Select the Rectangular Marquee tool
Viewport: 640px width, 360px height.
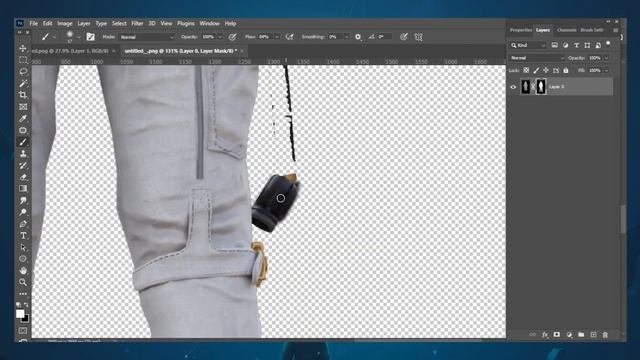(23, 60)
